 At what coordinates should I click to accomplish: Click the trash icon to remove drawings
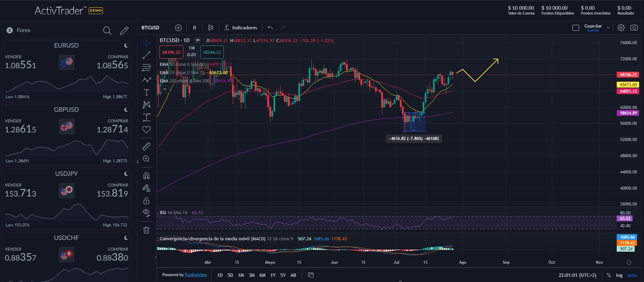tap(146, 230)
